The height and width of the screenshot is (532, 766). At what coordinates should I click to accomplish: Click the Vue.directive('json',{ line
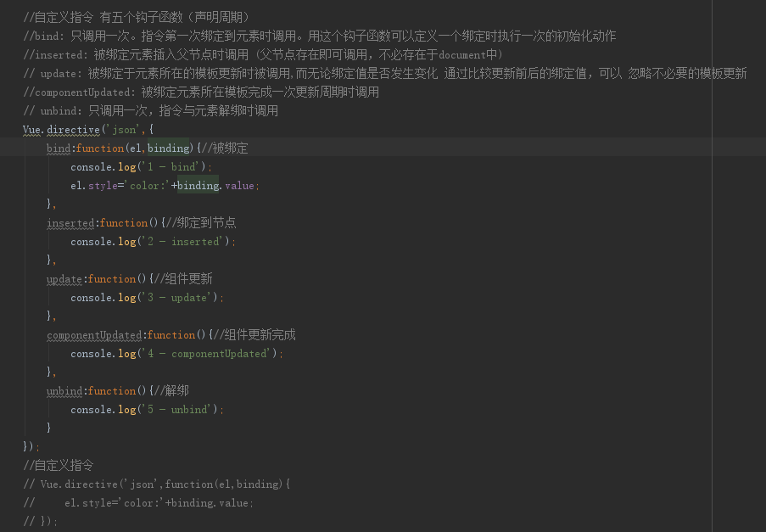tap(88, 130)
